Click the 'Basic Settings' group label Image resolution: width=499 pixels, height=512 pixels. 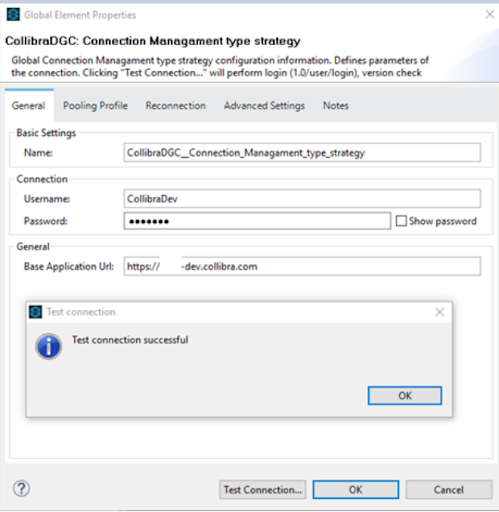point(46,133)
